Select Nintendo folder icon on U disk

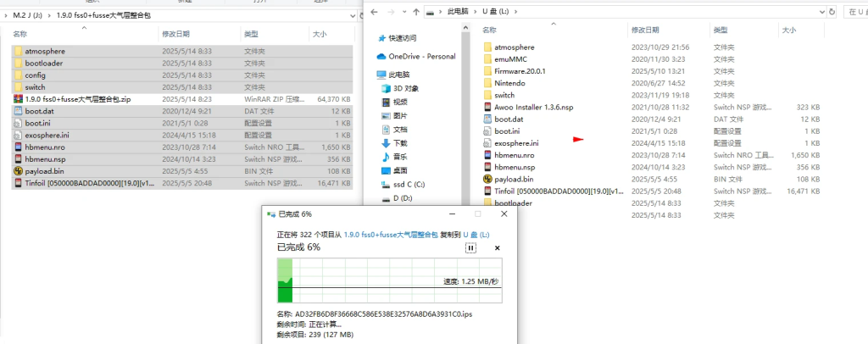point(487,83)
